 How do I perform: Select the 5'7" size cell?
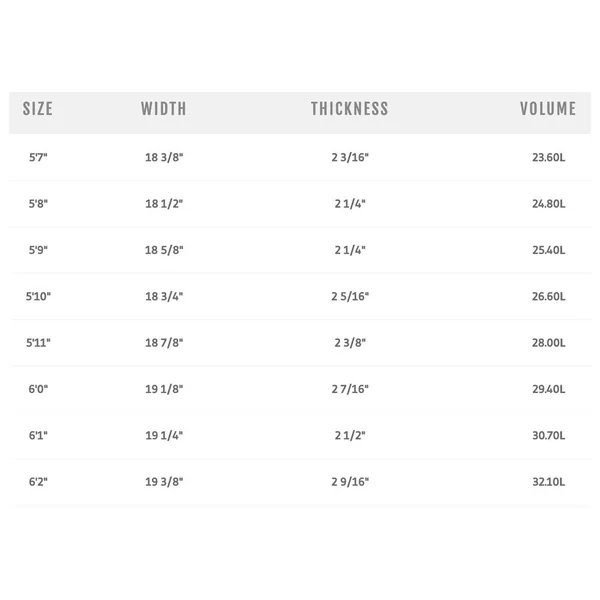pyautogui.click(x=38, y=157)
